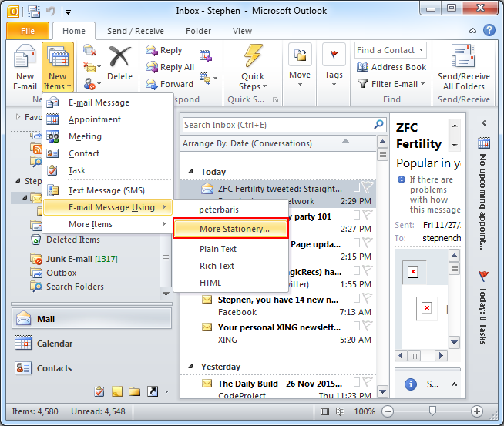
Task: Flag the ZFC Fertility tweeted message
Action: point(368,186)
